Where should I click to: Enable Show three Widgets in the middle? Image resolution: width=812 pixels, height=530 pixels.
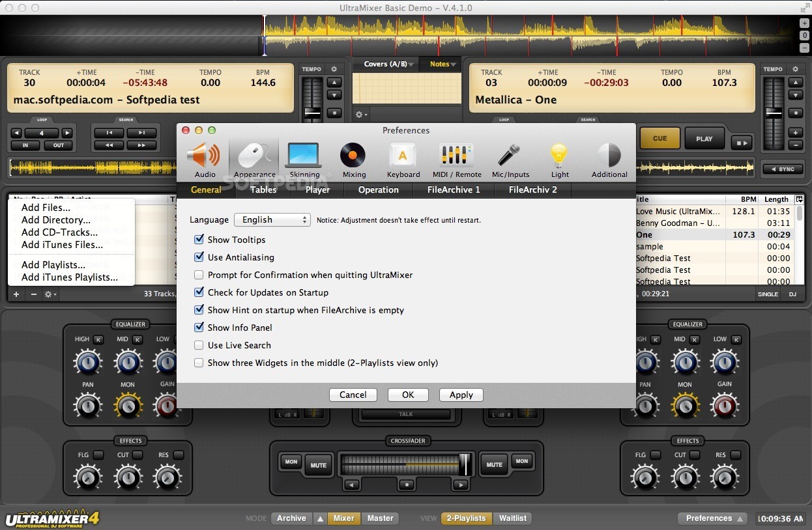199,363
